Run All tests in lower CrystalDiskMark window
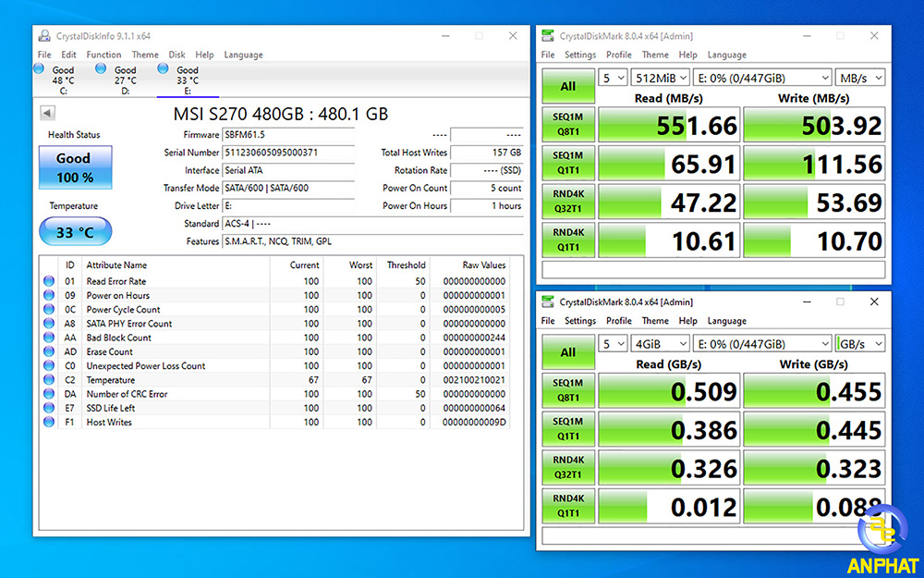The image size is (924, 578). click(x=568, y=352)
